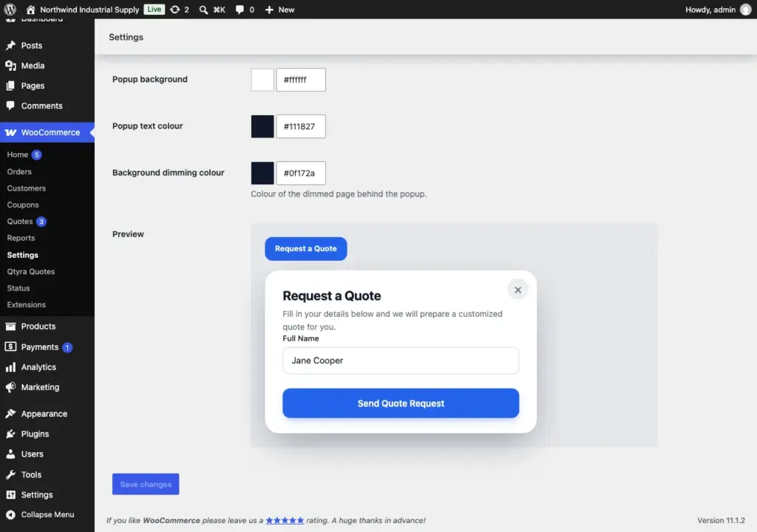Open the Reports submenu item

(21, 238)
